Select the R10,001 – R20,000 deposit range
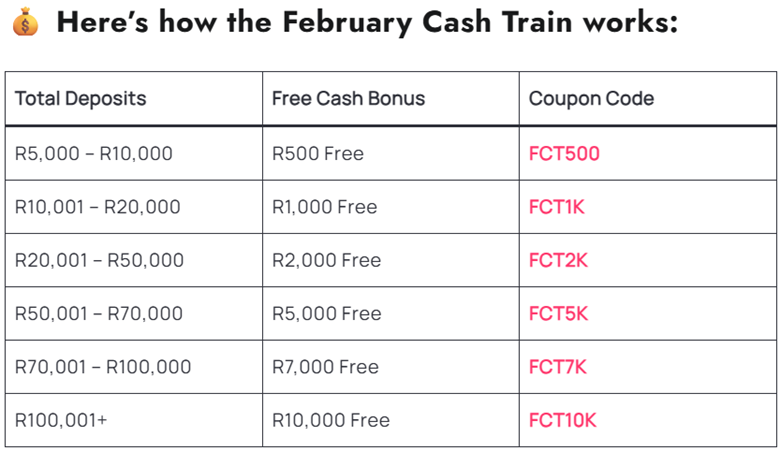 coord(98,207)
